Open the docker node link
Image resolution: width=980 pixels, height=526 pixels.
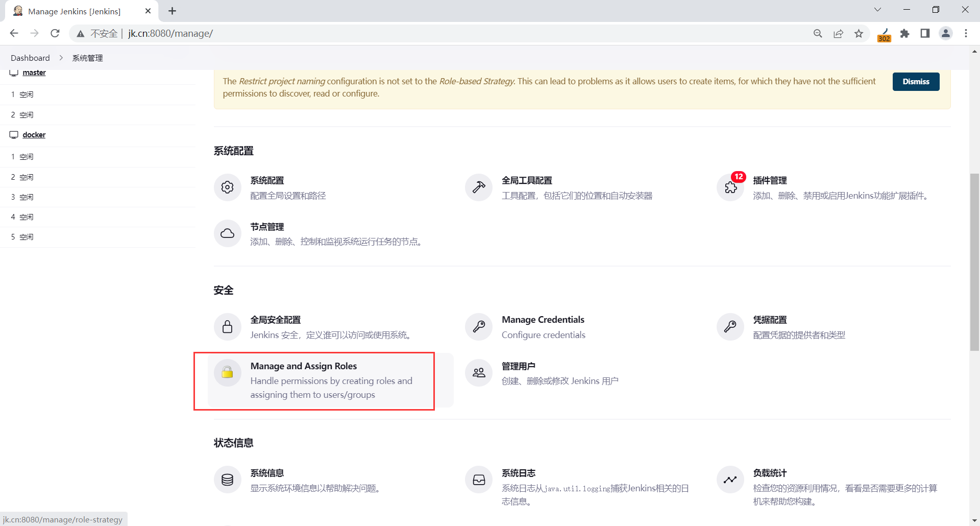pos(34,135)
